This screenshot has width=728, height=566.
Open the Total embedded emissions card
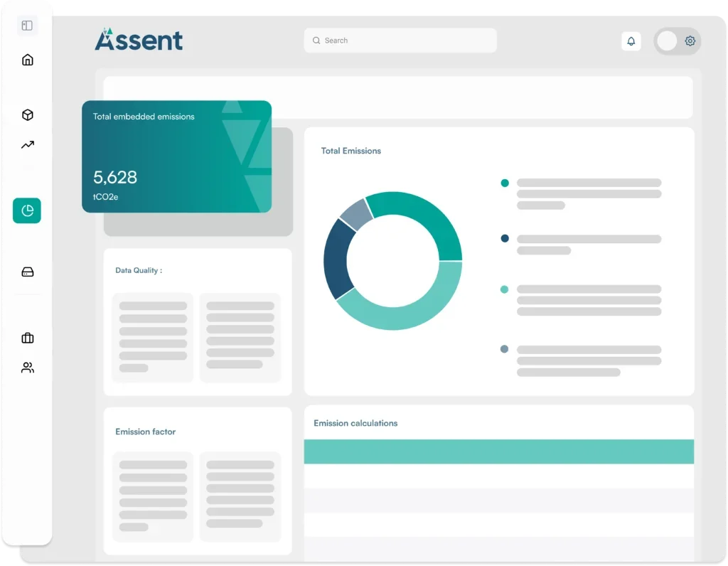point(176,156)
